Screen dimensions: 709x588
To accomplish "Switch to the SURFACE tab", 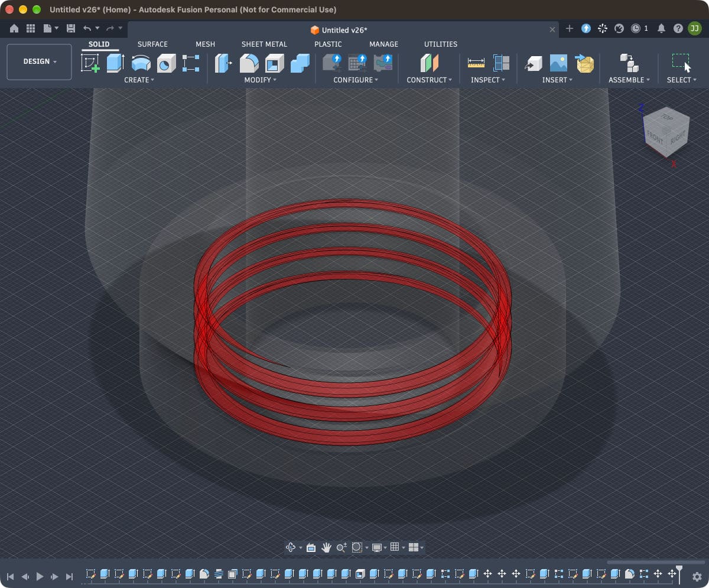I will tap(152, 44).
